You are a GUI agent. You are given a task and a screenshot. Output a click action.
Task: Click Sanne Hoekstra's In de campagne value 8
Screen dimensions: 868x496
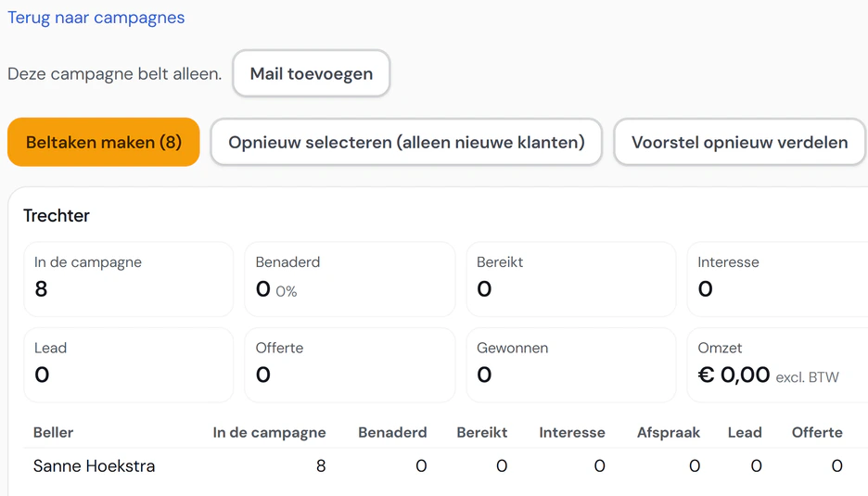click(321, 466)
